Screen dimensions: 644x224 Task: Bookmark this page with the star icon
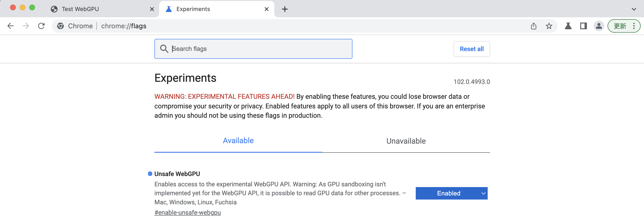pos(549,26)
